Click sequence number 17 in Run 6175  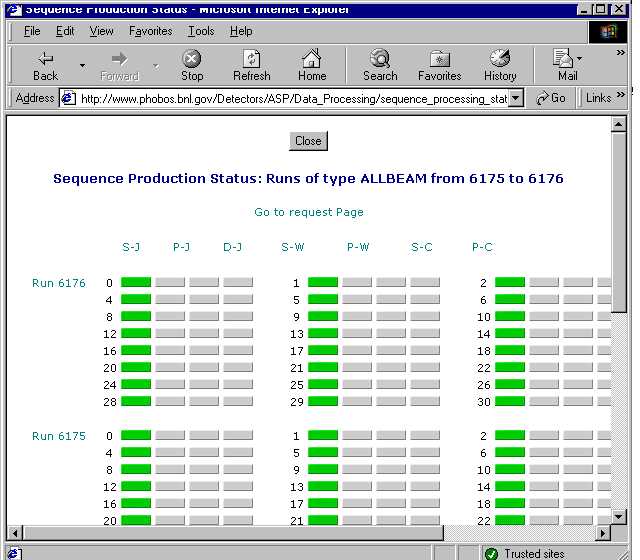click(297, 504)
